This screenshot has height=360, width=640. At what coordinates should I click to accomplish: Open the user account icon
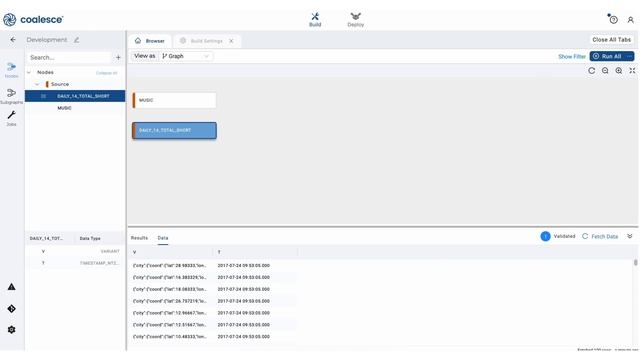click(631, 20)
